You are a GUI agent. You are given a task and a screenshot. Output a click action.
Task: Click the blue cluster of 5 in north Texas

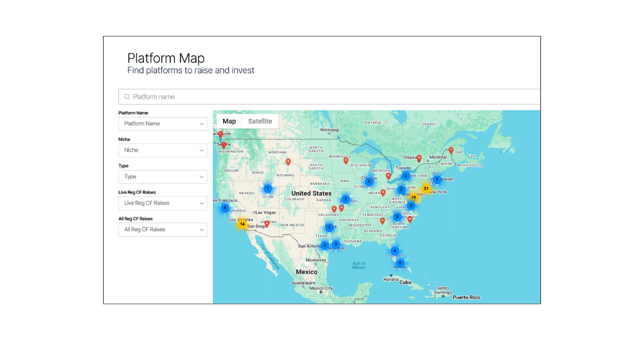pos(330,227)
